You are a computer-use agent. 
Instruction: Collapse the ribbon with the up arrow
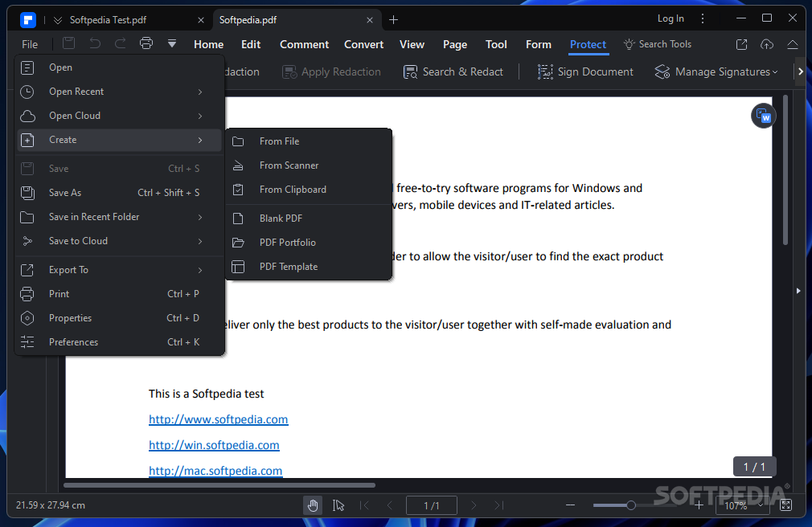pos(793,44)
